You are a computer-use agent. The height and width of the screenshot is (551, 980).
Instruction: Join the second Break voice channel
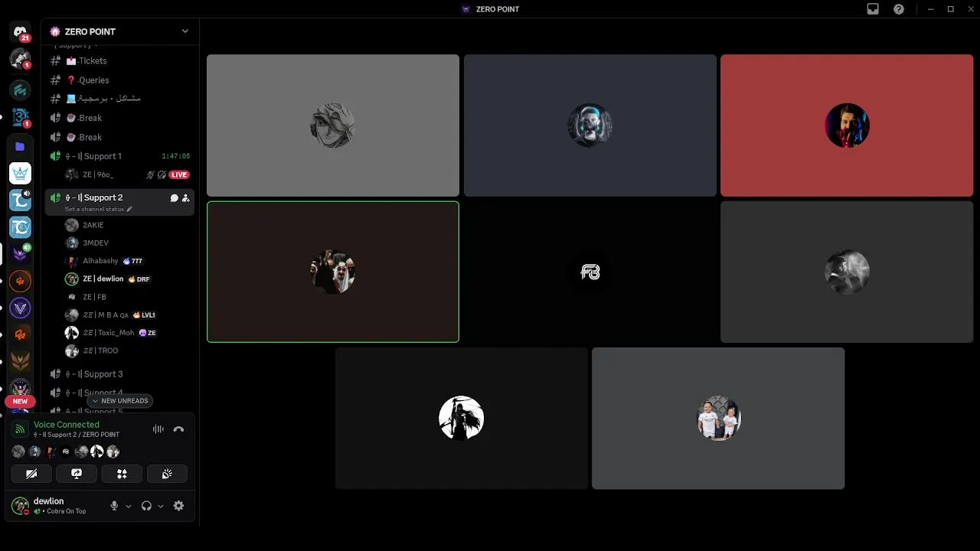point(119,137)
